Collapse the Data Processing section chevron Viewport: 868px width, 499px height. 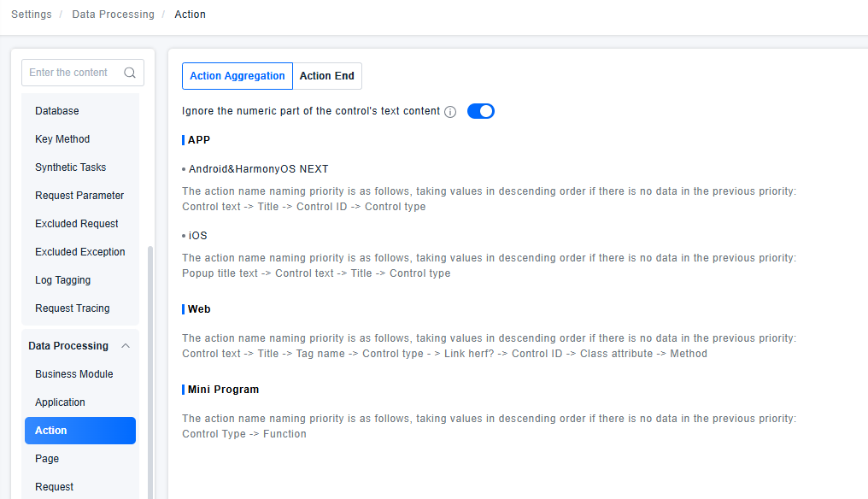point(126,346)
